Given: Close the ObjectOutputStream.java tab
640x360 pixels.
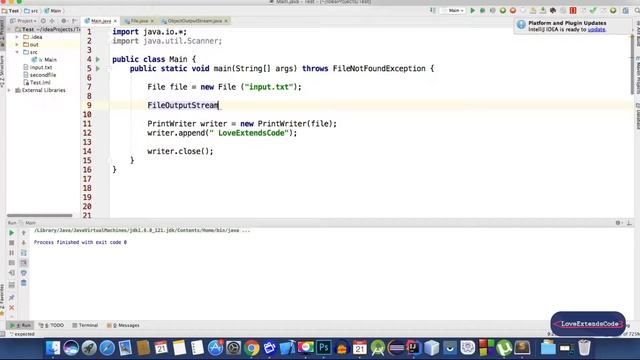Looking at the screenshot, I should (x=226, y=21).
